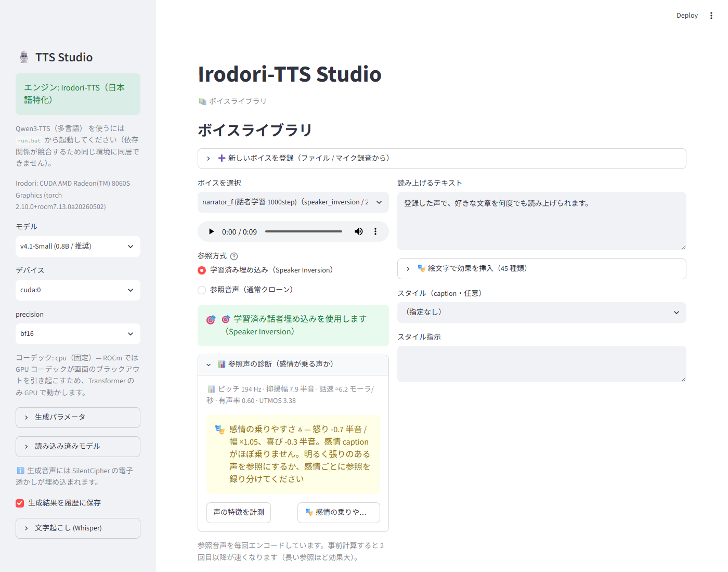Expand 文字起こし (Whisper) section
Image resolution: width=728 pixels, height=572 pixels.
pyautogui.click(x=78, y=528)
